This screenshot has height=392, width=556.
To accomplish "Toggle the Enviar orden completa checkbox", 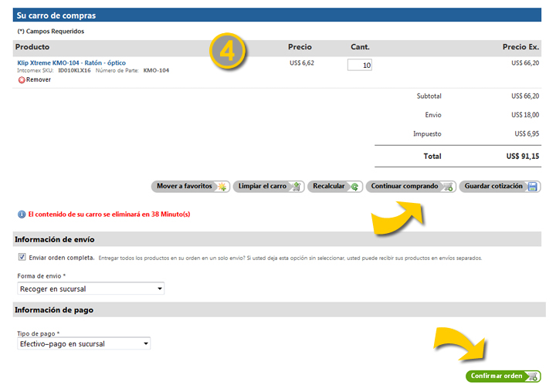I will tap(22, 258).
